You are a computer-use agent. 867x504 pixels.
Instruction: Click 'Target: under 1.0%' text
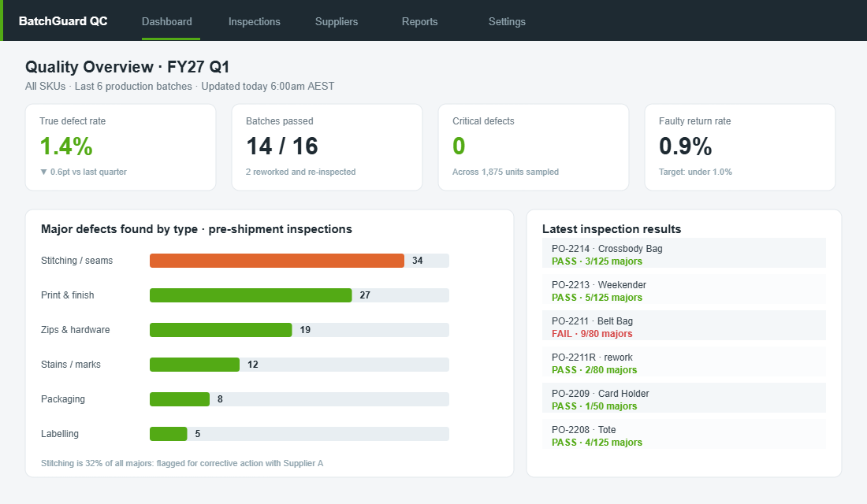(695, 172)
